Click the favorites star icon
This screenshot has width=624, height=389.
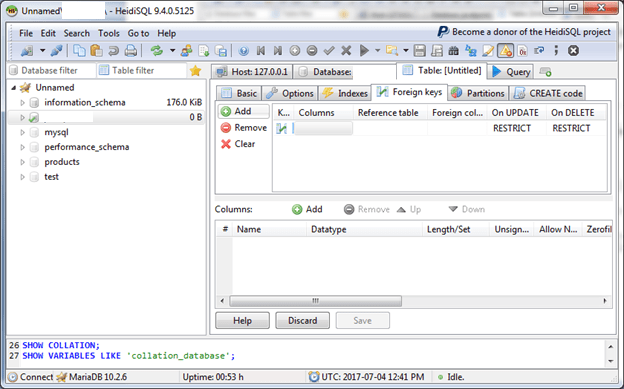click(x=195, y=71)
